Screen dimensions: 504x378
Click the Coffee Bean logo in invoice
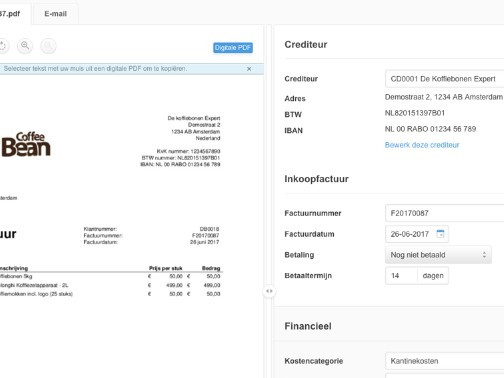tap(26, 144)
